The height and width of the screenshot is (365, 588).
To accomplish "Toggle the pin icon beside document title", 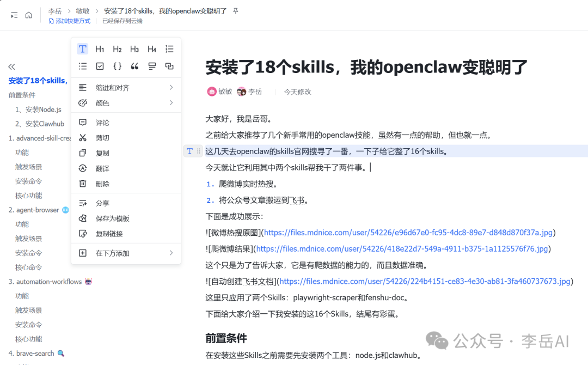I will [236, 11].
